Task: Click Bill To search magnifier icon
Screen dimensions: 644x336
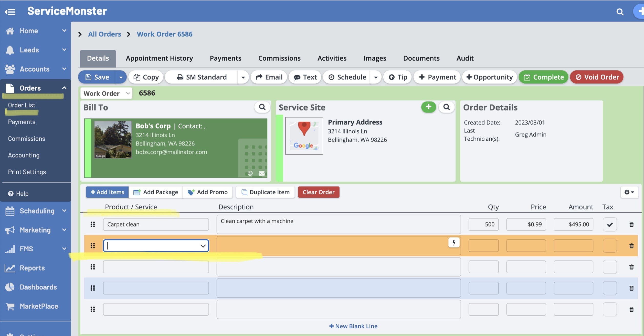Action: (x=262, y=107)
